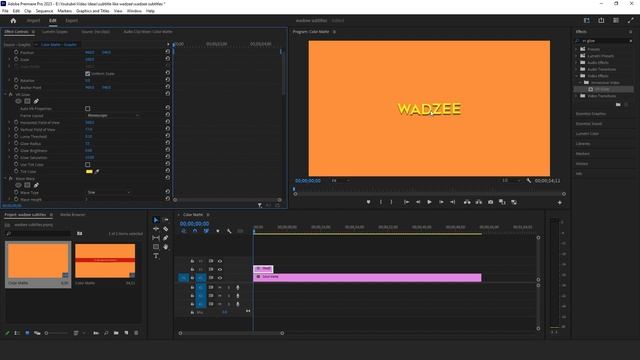
Task: Click Go to Out point button
Action: tap(453, 202)
